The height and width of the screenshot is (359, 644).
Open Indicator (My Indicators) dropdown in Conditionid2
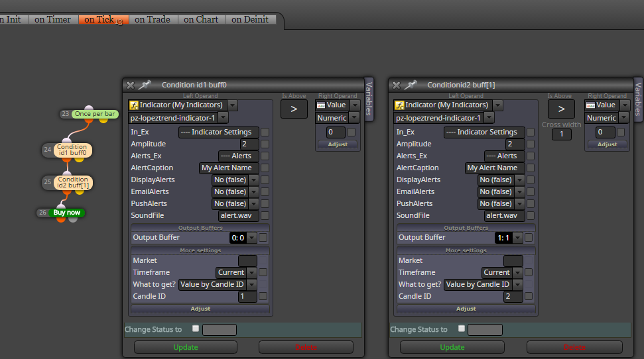coord(498,105)
